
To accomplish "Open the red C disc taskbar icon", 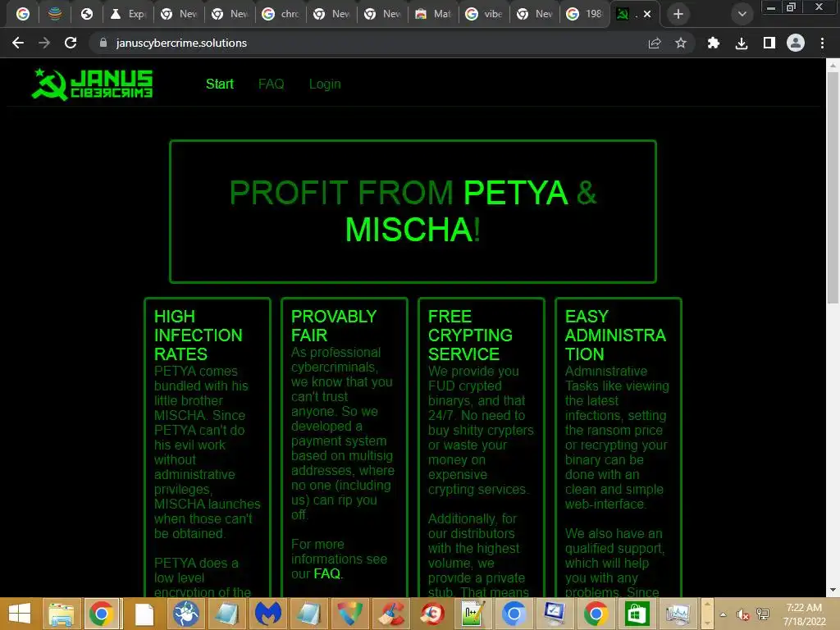I will pos(431,614).
